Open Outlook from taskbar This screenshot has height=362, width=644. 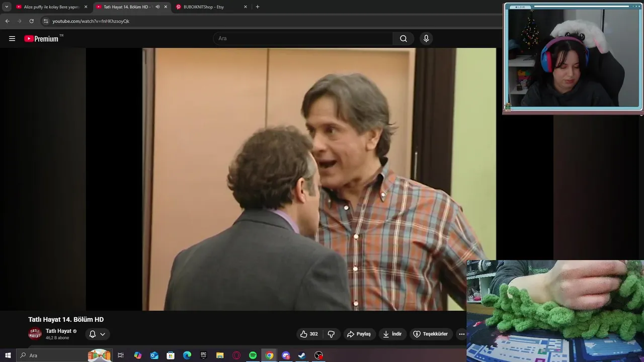pos(154,355)
